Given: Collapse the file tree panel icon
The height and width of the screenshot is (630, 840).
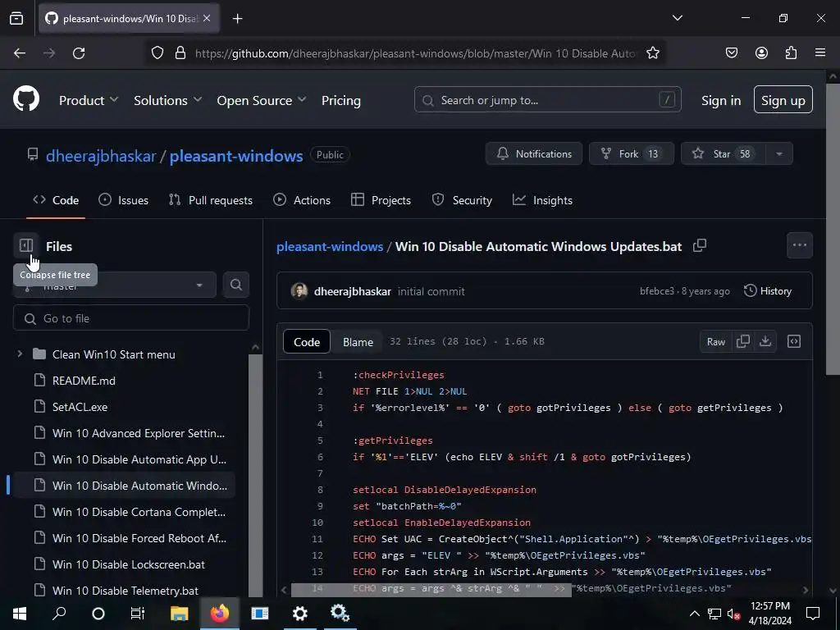Looking at the screenshot, I should coord(26,246).
